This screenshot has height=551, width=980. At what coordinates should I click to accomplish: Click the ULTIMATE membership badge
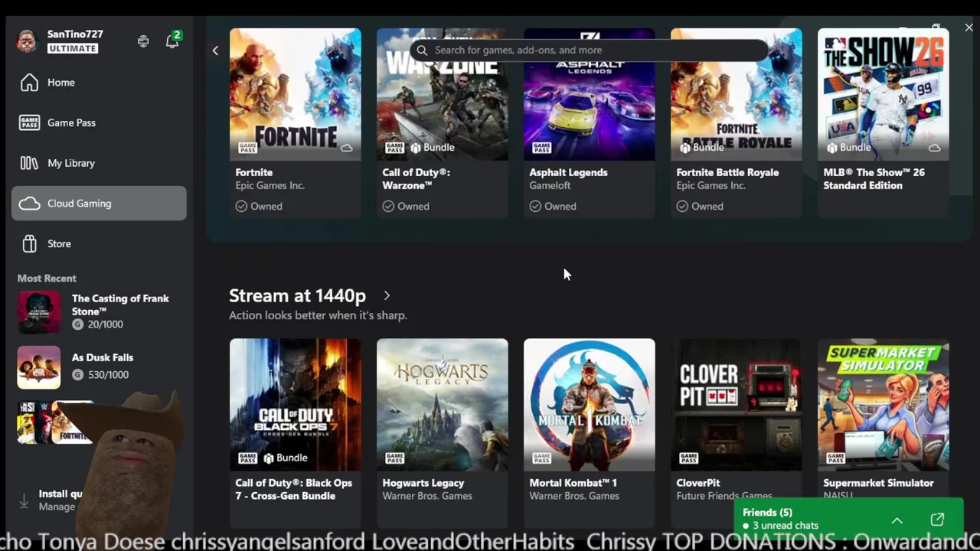click(73, 48)
